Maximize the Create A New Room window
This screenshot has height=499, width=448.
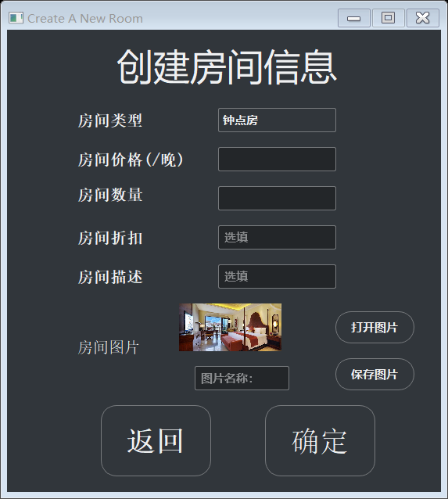click(x=388, y=18)
